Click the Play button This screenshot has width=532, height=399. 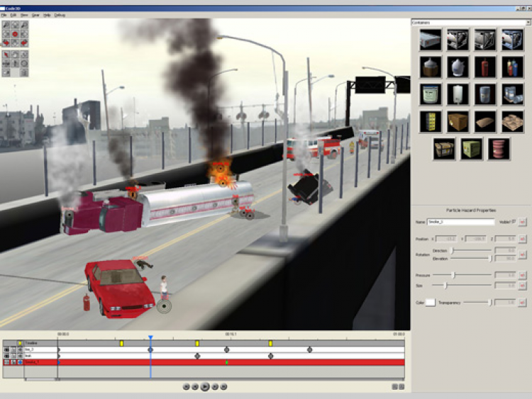point(204,386)
